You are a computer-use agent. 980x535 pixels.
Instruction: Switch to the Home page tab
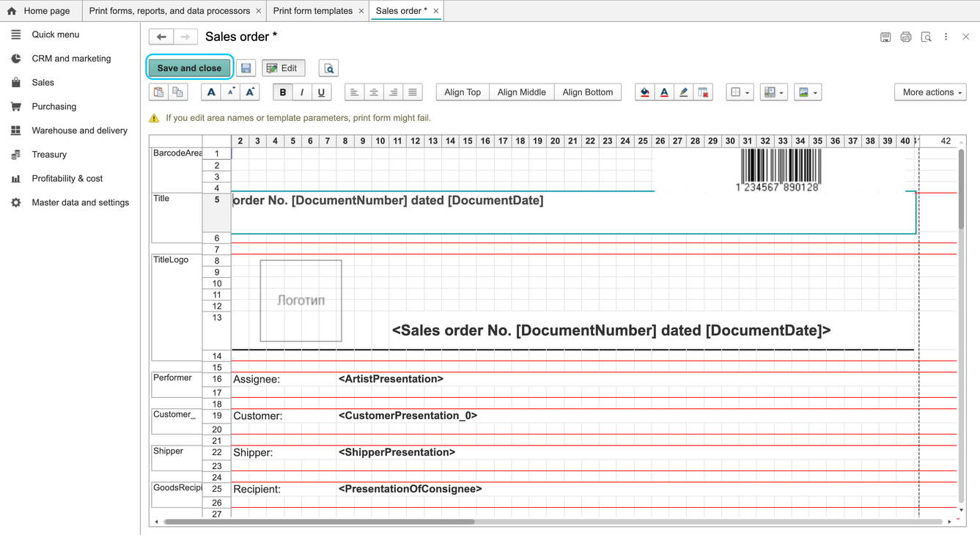pyautogui.click(x=39, y=11)
